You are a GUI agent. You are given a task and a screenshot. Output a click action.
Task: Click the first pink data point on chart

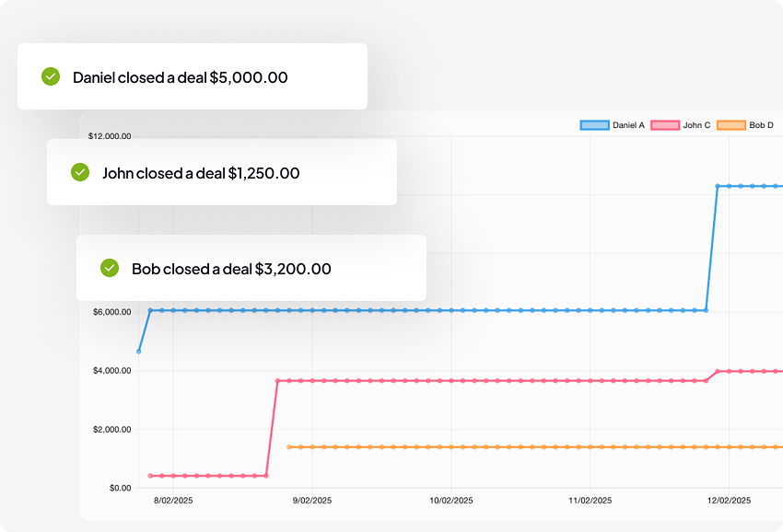(x=150, y=476)
